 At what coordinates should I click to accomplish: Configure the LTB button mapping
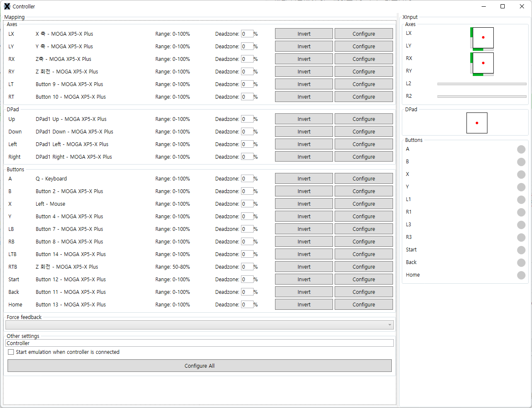point(364,254)
